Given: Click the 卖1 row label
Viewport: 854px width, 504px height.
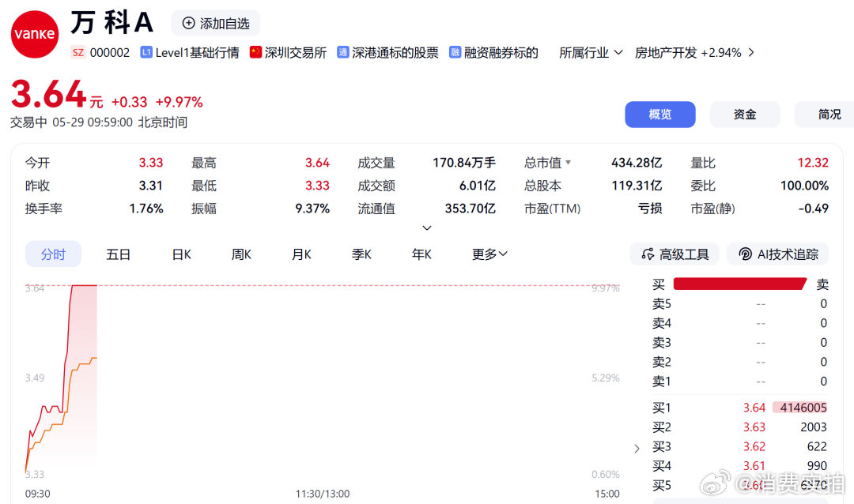Looking at the screenshot, I should pos(662,382).
